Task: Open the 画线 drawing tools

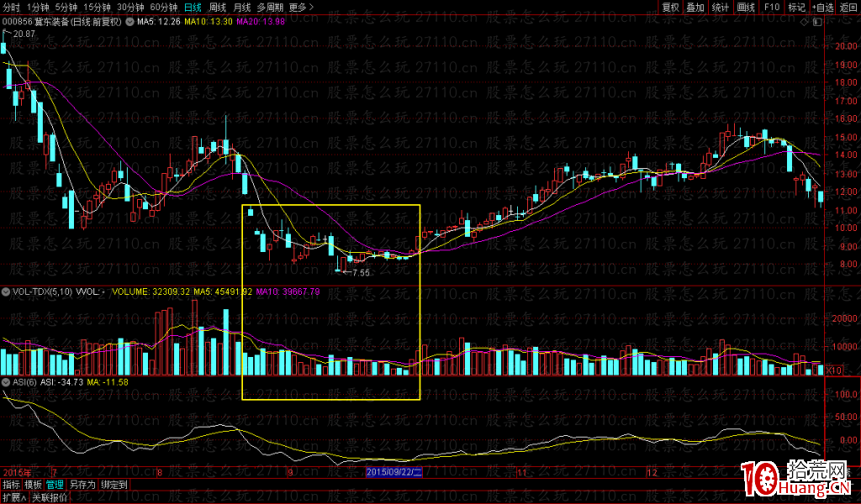Action: [x=746, y=8]
